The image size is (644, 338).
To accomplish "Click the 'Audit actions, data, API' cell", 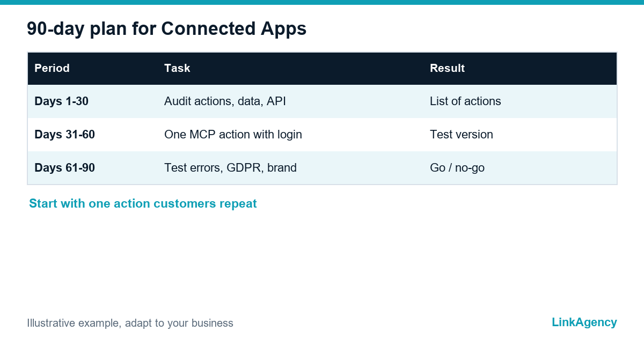I will (x=225, y=101).
